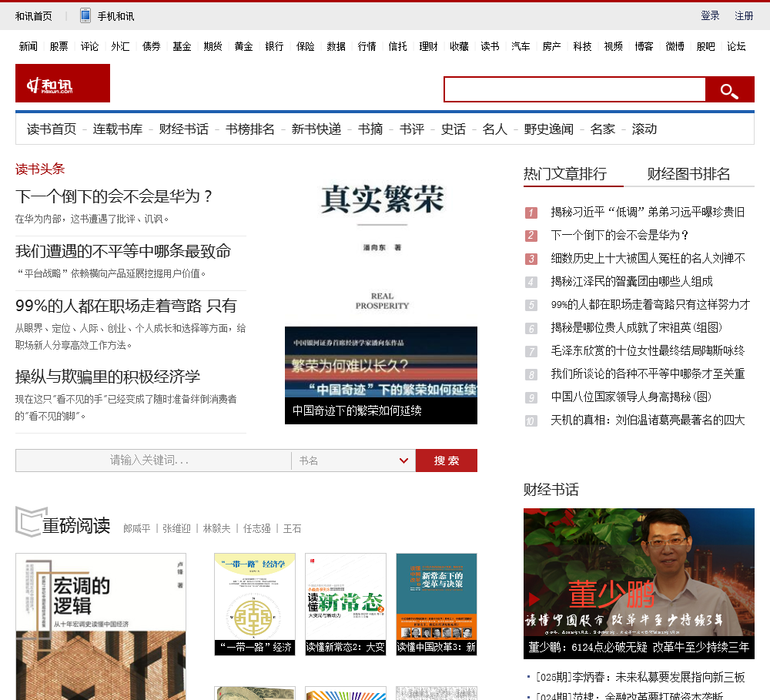The height and width of the screenshot is (700, 770).
Task: Open 连载书库 navigation item
Action: 118,129
